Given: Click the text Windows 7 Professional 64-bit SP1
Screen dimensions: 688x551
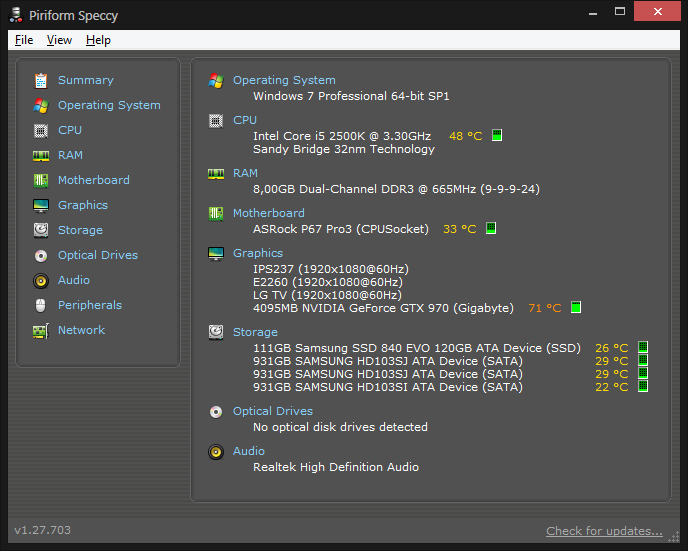Looking at the screenshot, I should click(x=351, y=96).
